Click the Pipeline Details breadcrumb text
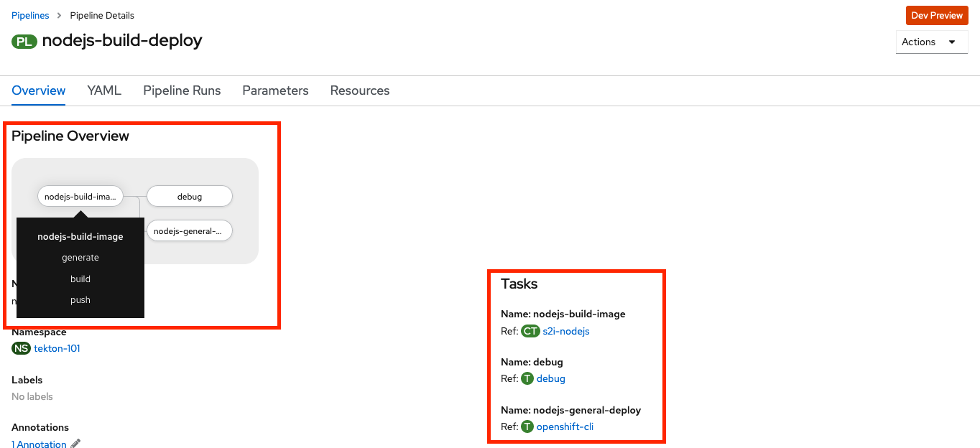The image size is (980, 448). (x=102, y=15)
